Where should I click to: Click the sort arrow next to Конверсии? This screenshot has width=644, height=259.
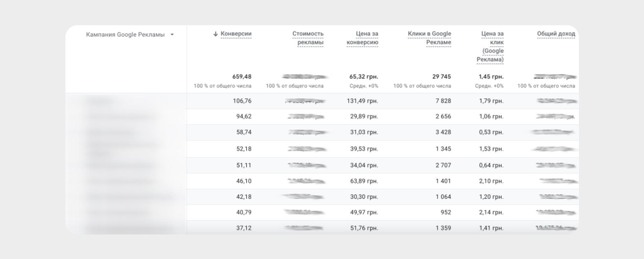click(x=216, y=34)
